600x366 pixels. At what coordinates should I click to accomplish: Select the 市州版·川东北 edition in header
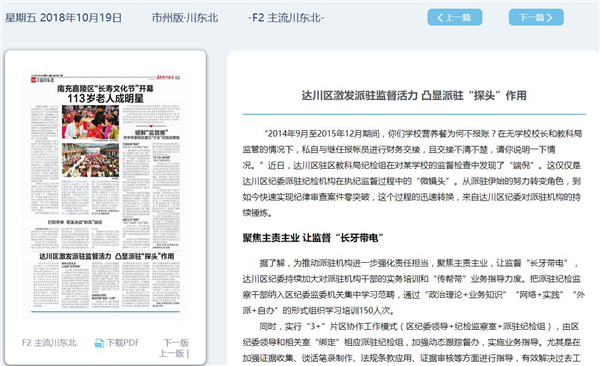[185, 18]
